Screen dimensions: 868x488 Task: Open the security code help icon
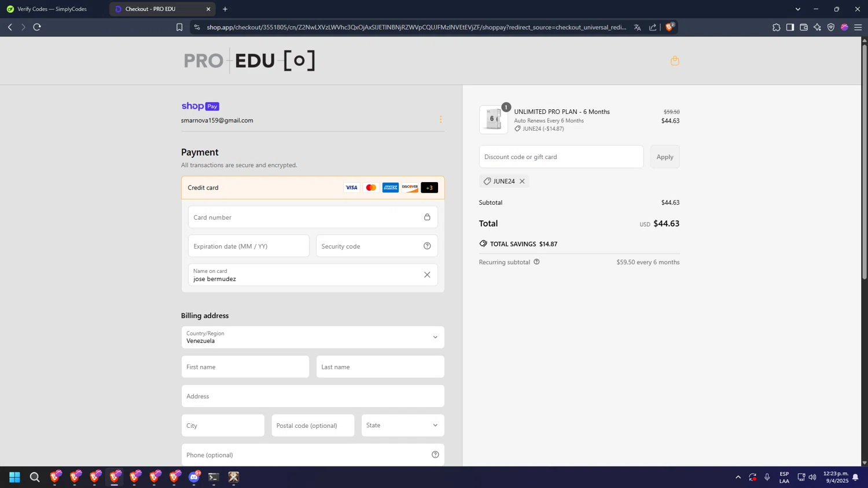(427, 246)
